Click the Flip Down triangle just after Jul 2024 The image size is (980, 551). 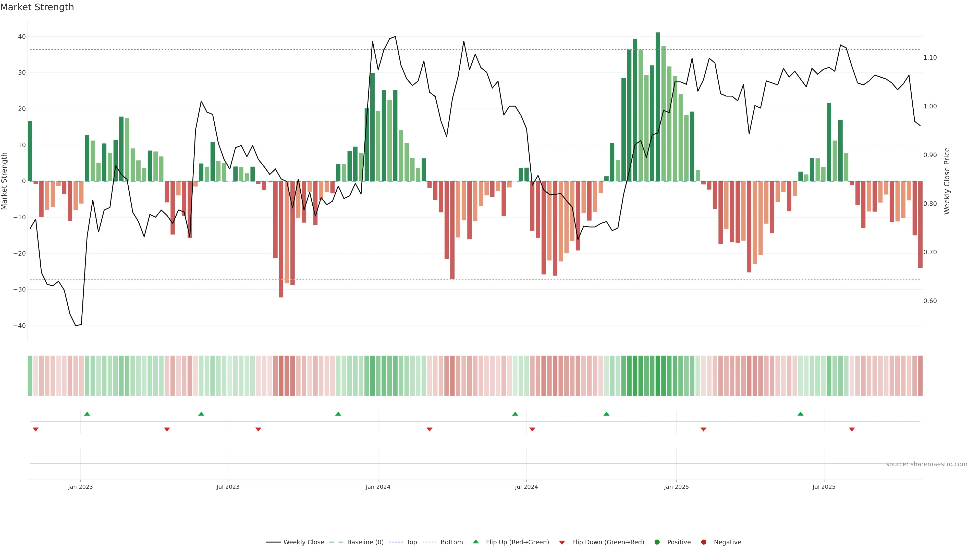pyautogui.click(x=532, y=429)
